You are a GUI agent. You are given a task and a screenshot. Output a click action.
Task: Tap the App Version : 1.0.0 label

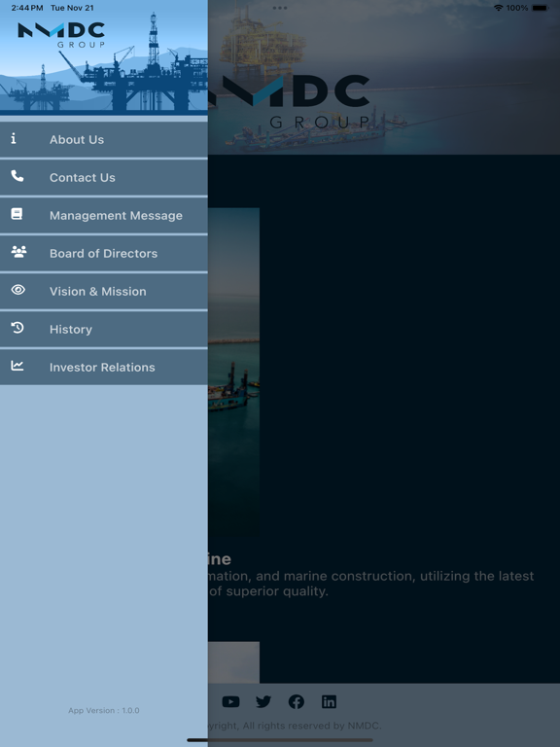[x=104, y=710]
